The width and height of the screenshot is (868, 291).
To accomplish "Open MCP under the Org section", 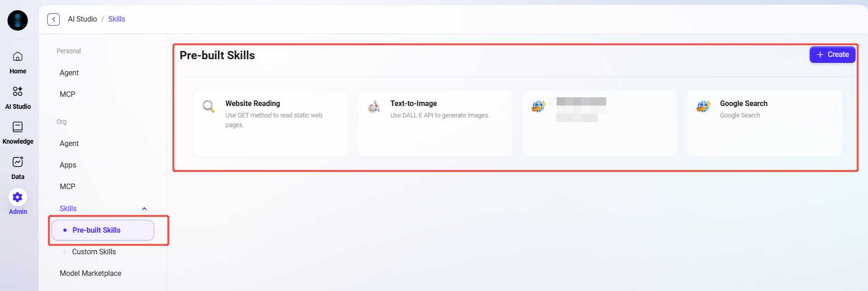I will [68, 186].
